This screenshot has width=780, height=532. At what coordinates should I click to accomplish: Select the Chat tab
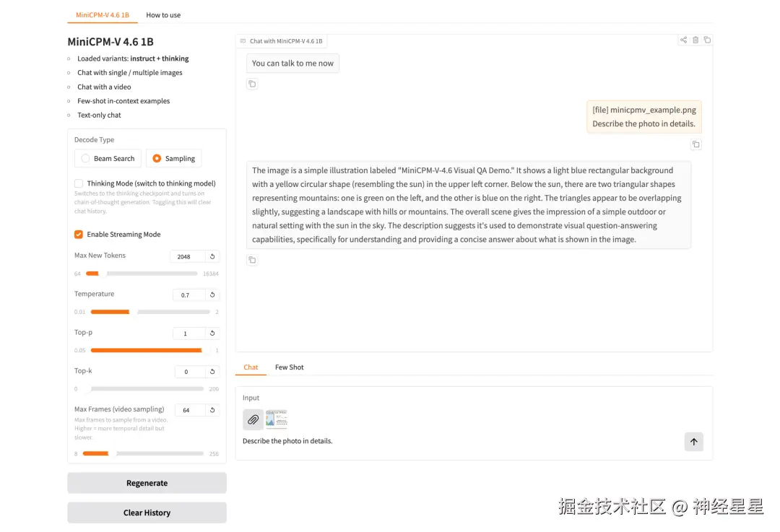251,367
